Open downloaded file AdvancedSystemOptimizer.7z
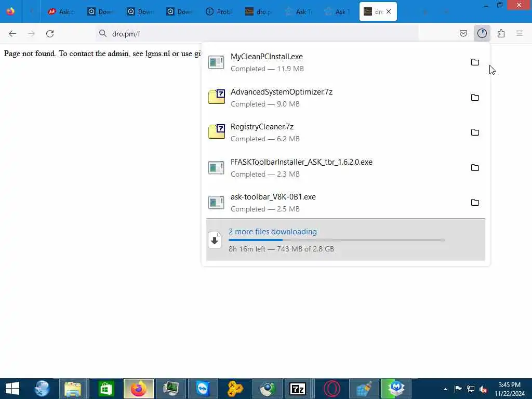Image resolution: width=532 pixels, height=399 pixels. (282, 92)
